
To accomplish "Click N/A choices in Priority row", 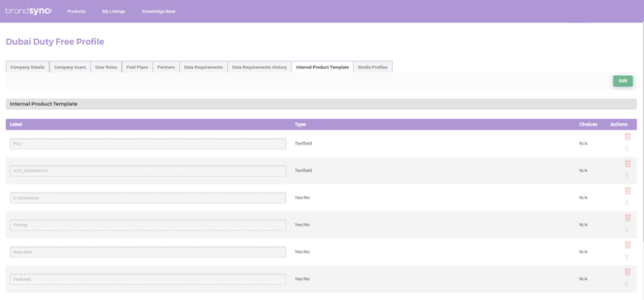I will tap(583, 225).
